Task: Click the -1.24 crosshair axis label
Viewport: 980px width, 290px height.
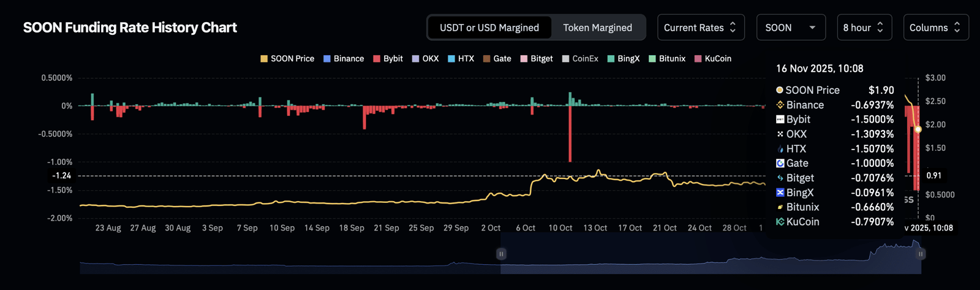Action: [61, 176]
